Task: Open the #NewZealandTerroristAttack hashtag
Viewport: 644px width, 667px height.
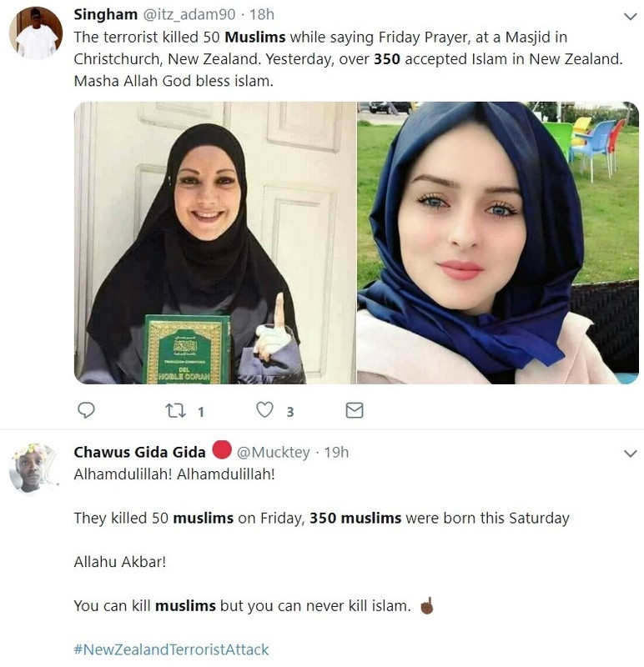Action: (x=171, y=649)
